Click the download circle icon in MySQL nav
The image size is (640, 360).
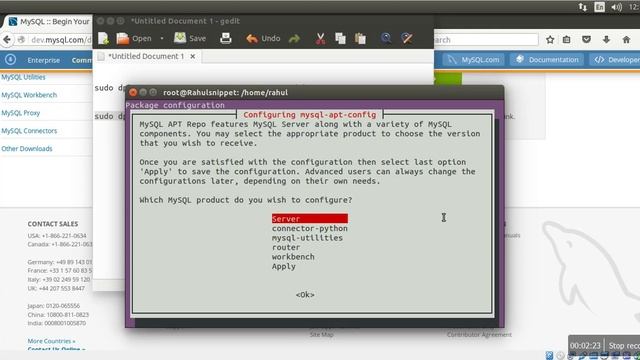pyautogui.click(x=11, y=60)
